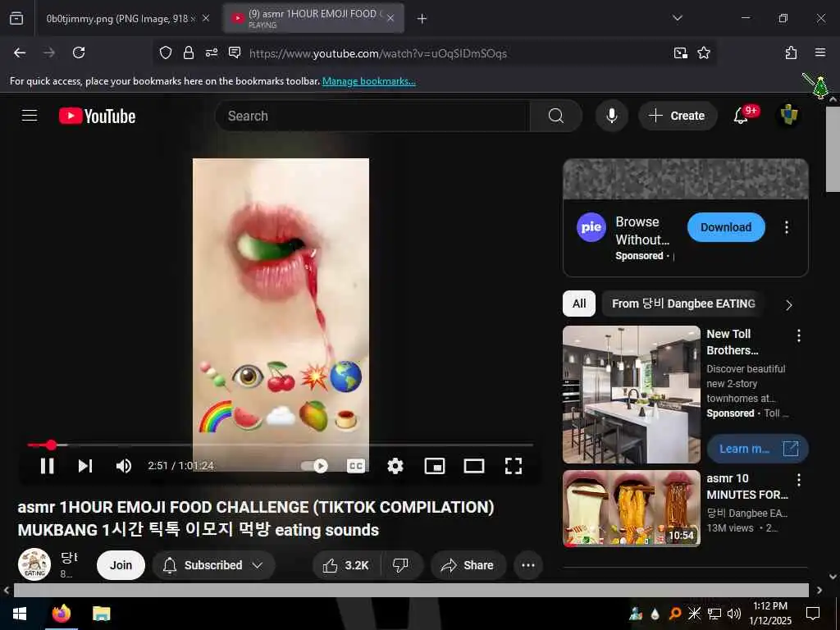This screenshot has height=630, width=840.
Task: Open Toll Brothers ad thumbnail
Action: (x=632, y=395)
